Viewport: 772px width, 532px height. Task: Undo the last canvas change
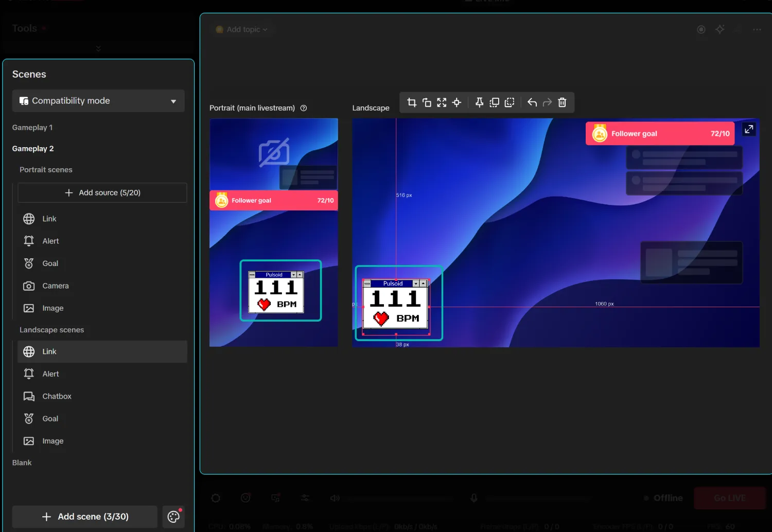(x=532, y=102)
